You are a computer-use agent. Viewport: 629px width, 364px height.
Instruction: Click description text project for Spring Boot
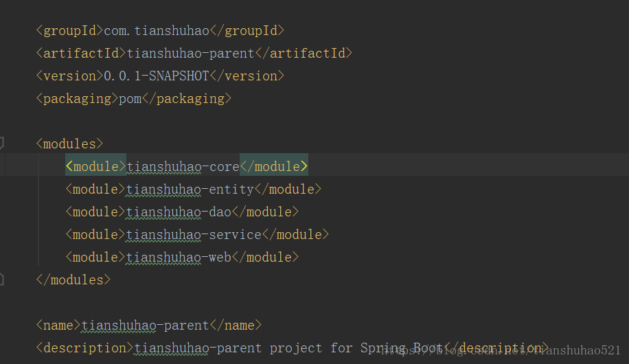[x=356, y=348]
